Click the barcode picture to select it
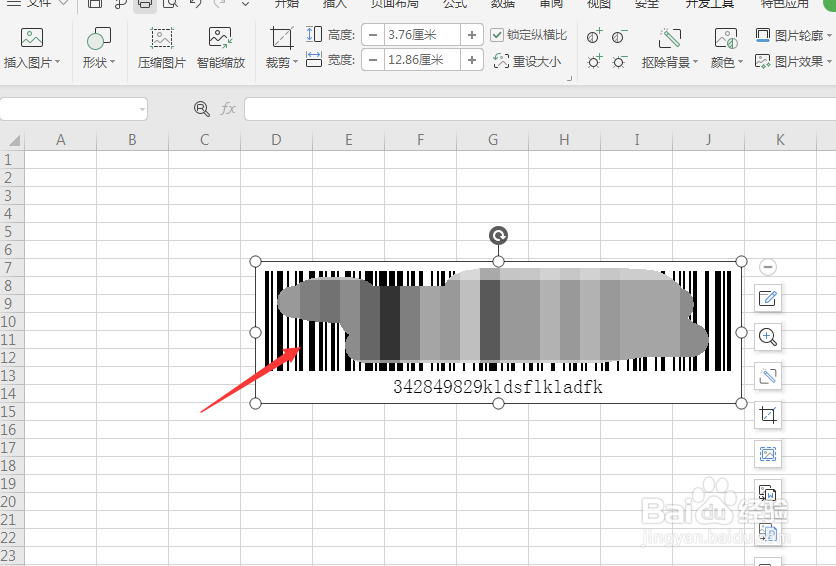 click(x=499, y=333)
